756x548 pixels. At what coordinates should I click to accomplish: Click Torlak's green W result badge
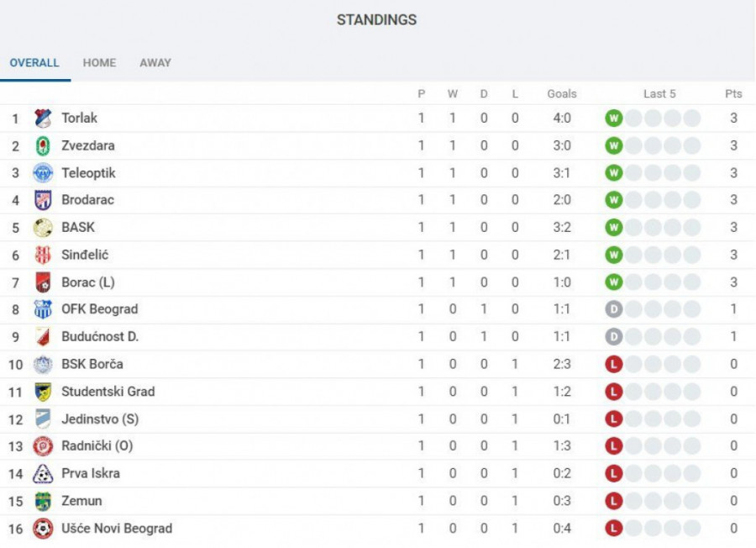pyautogui.click(x=614, y=119)
